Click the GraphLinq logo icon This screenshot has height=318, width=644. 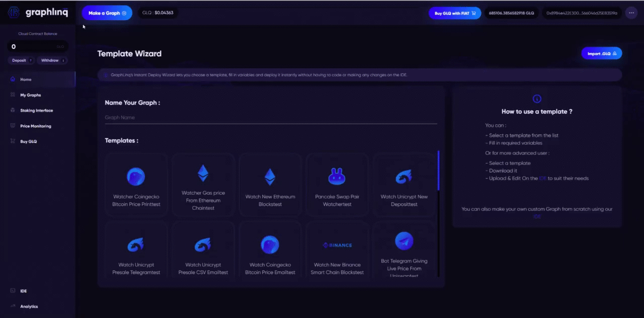click(14, 13)
